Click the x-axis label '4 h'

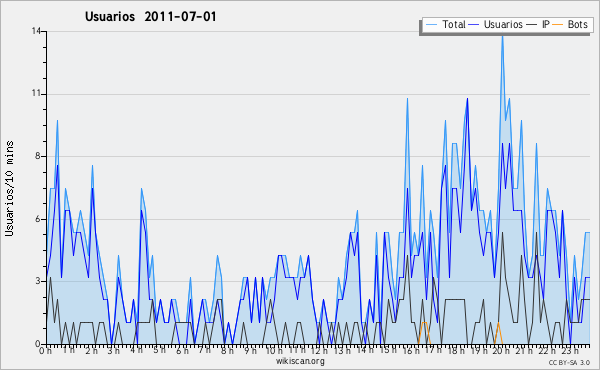coord(136,350)
